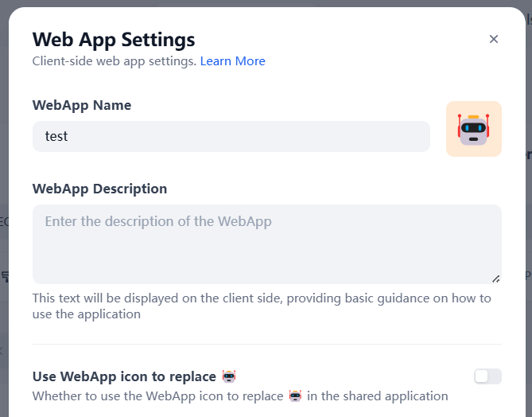The width and height of the screenshot is (532, 417).
Task: Click the 'WebApp Name' label
Action: (x=82, y=105)
